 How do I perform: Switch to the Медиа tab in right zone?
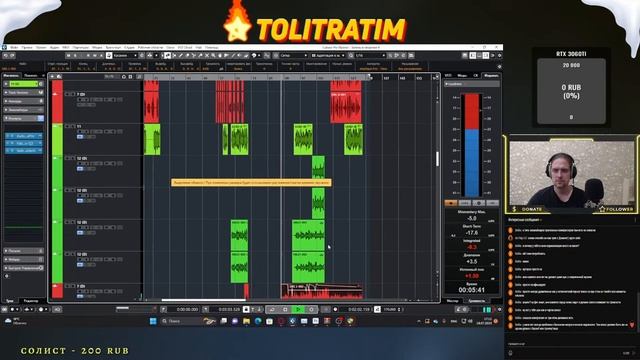tap(462, 76)
